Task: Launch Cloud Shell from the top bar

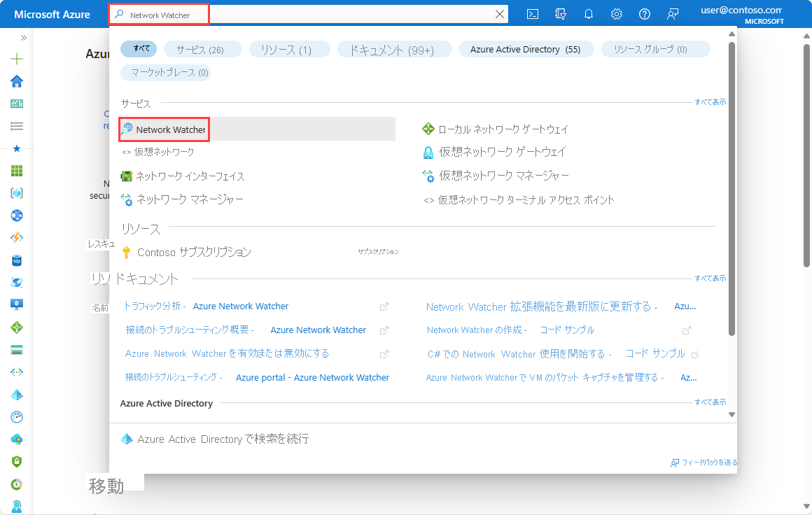Action: coord(533,14)
